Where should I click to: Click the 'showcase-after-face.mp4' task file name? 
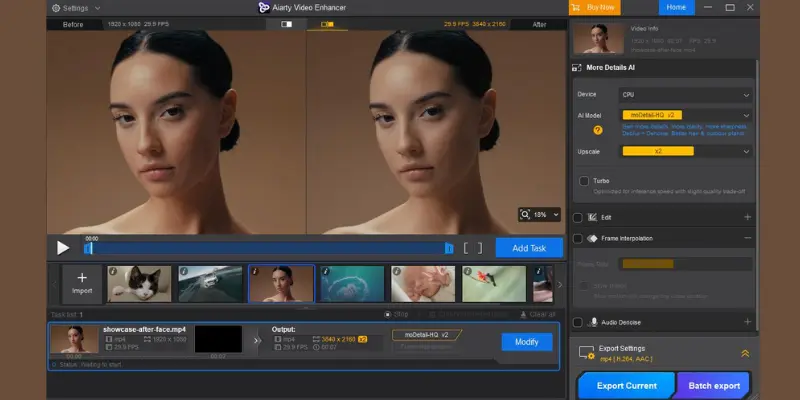tap(144, 330)
